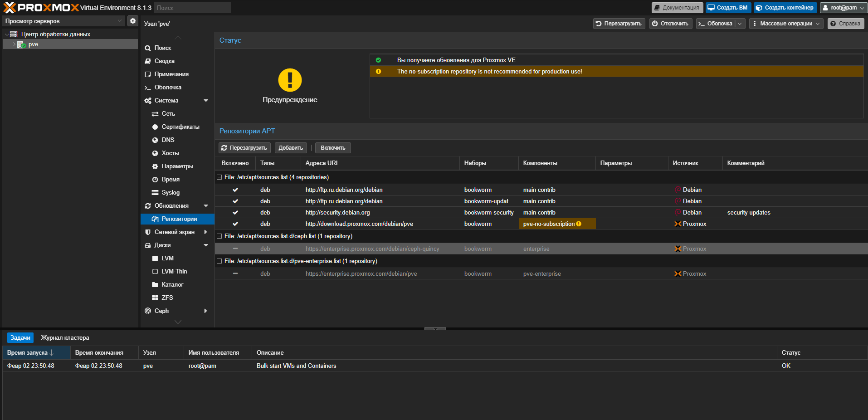This screenshot has height=420, width=868.
Task: Open the Массовые операции dropdown
Action: pos(786,24)
